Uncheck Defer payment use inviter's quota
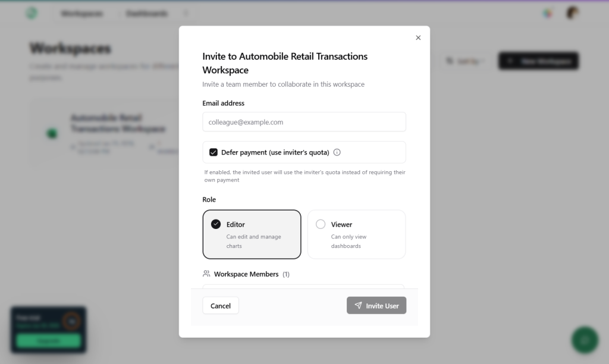 214,152
